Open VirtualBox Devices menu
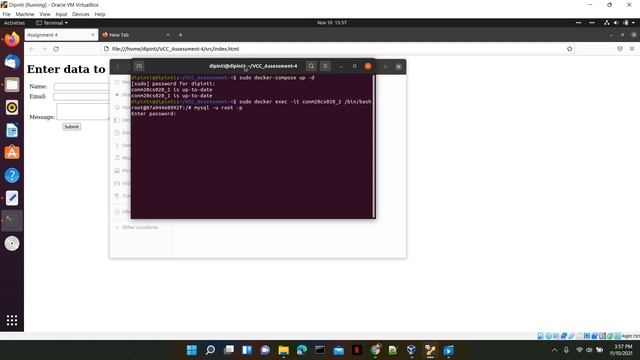 [x=80, y=14]
